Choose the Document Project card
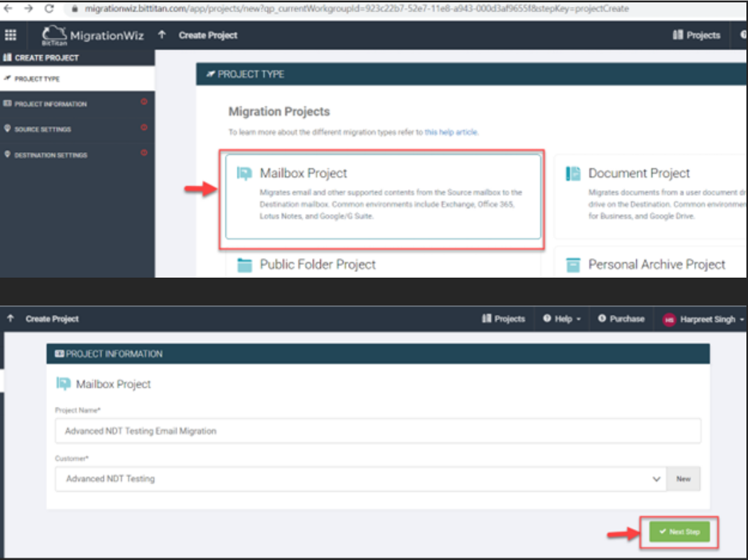 pos(651,196)
